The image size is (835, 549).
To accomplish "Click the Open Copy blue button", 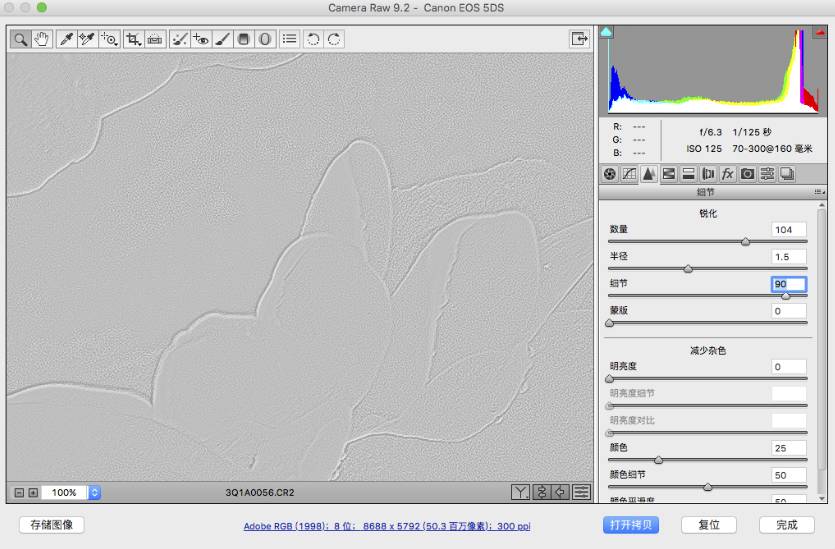I will (631, 525).
